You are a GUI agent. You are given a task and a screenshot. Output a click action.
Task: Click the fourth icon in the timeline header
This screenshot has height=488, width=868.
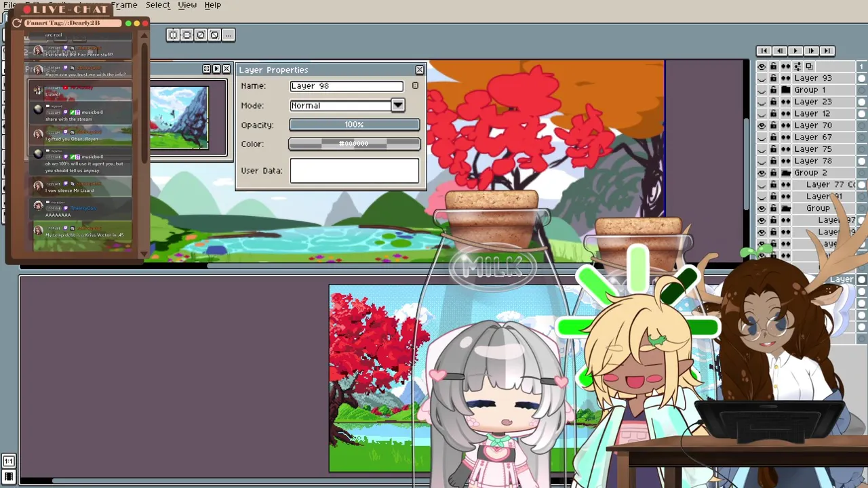(797, 66)
